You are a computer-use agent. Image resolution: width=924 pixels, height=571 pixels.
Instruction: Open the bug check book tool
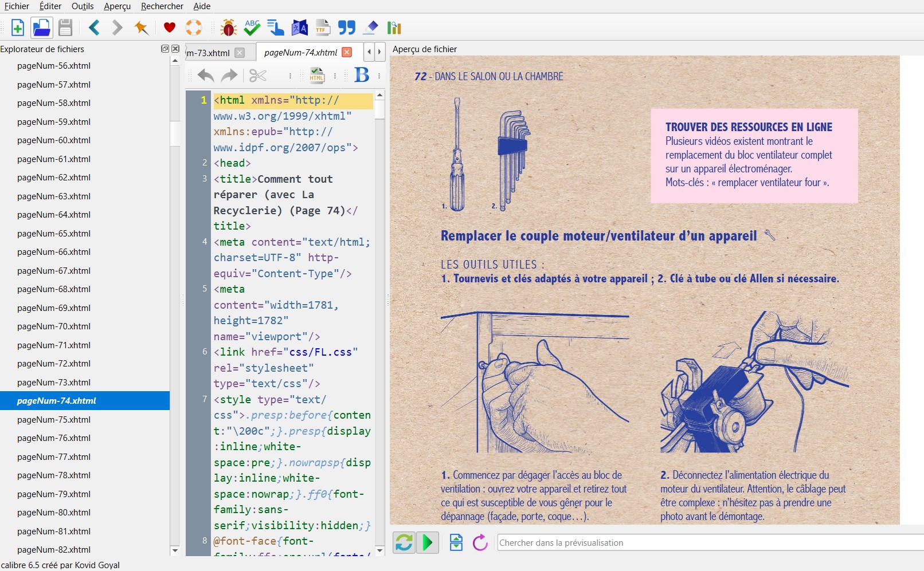click(x=228, y=27)
